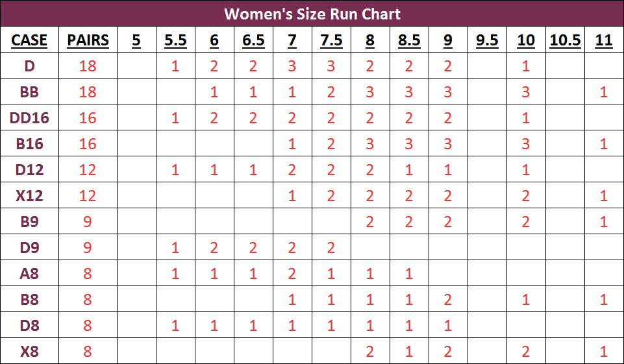This screenshot has width=624, height=364.
Task: Click the DD16 case label
Action: click(x=29, y=118)
